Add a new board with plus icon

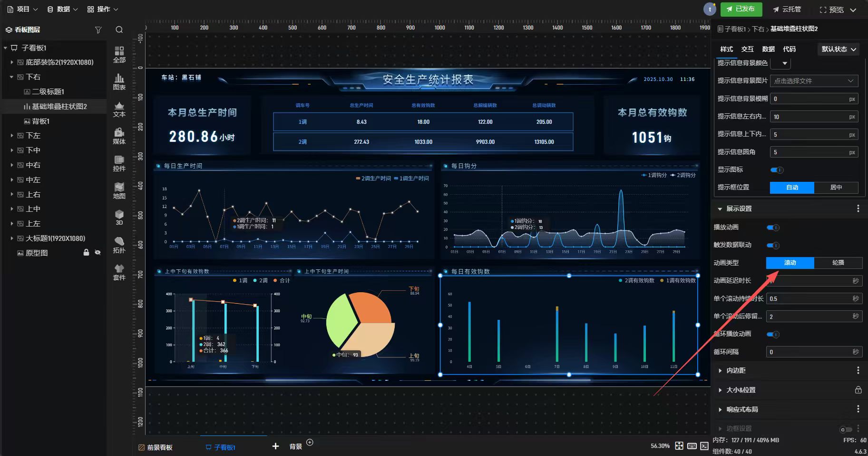(275, 446)
